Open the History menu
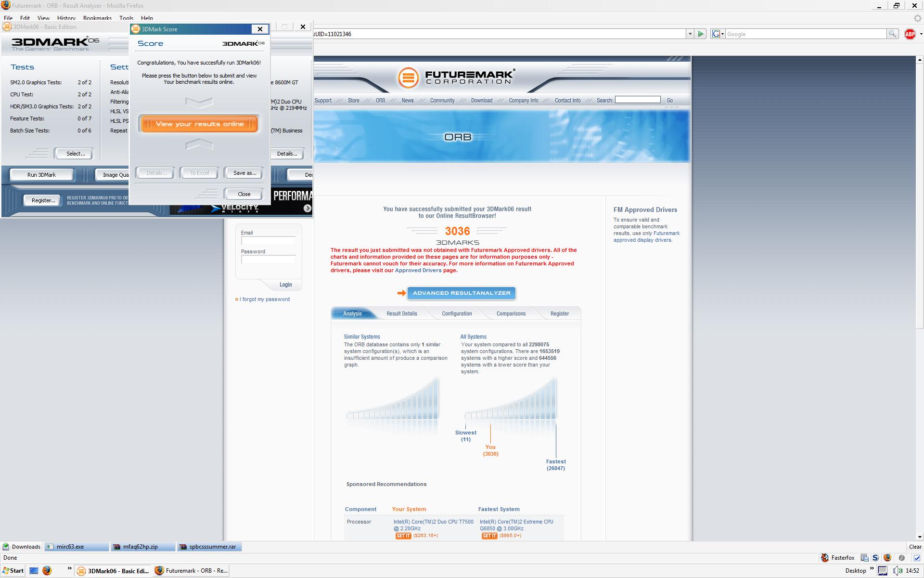The height and width of the screenshot is (578, 924). (x=66, y=18)
